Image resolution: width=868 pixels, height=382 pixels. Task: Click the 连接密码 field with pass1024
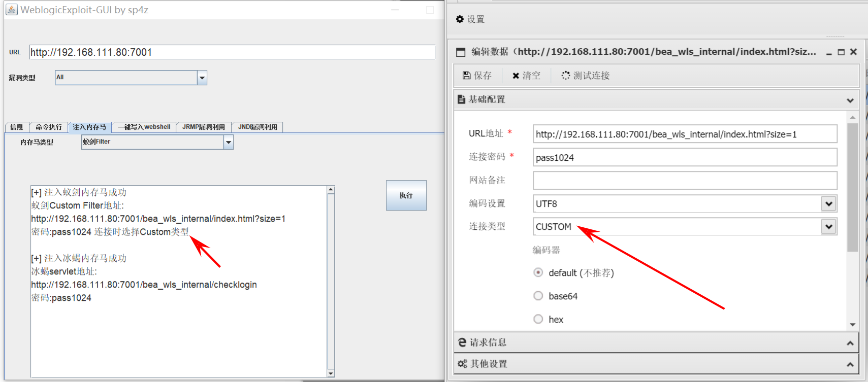point(685,157)
